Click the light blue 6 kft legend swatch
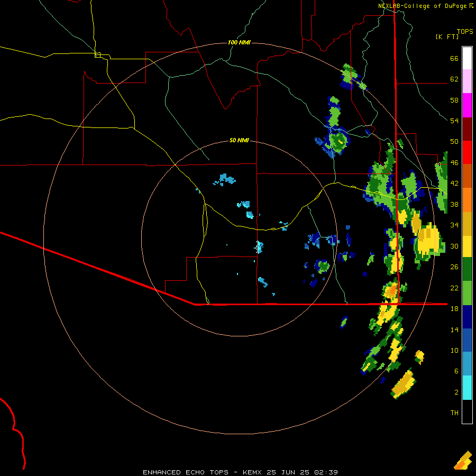The image size is (476, 476). pyautogui.click(x=467, y=364)
